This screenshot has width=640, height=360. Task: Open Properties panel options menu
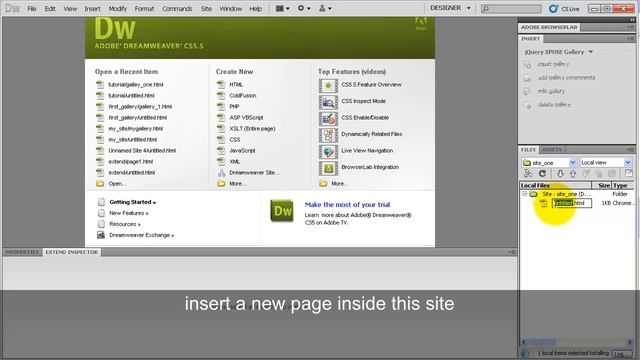click(512, 252)
